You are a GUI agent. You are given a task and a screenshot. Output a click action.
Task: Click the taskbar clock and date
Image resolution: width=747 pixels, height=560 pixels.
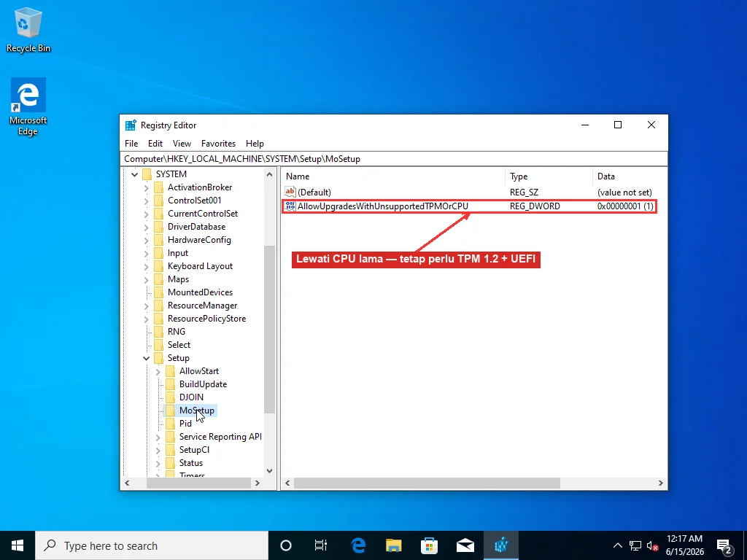[684, 545]
